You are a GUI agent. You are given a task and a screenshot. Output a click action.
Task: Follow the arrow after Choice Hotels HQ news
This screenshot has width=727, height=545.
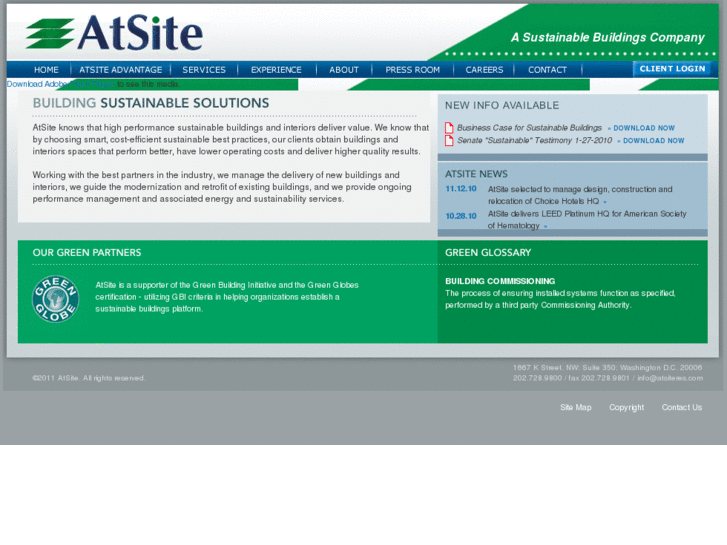pos(605,202)
